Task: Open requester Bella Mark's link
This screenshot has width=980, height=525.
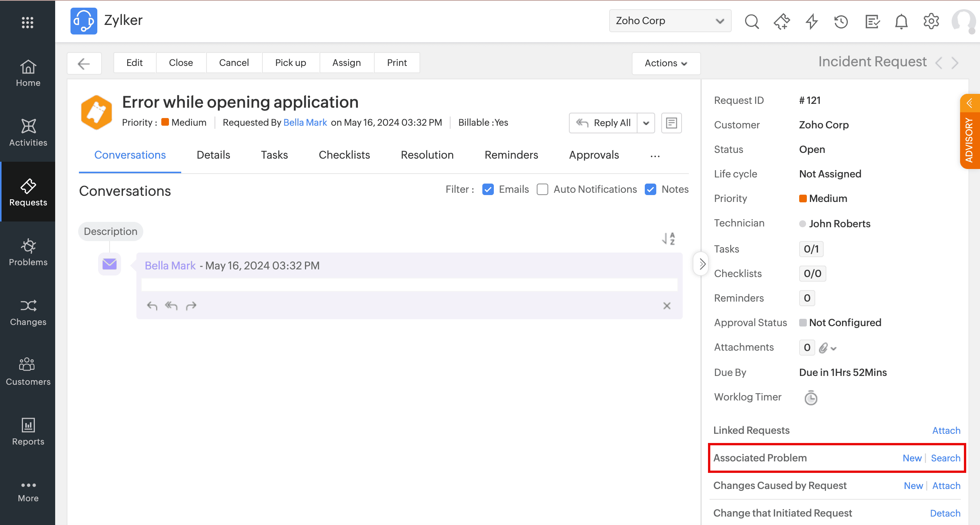Action: point(305,122)
